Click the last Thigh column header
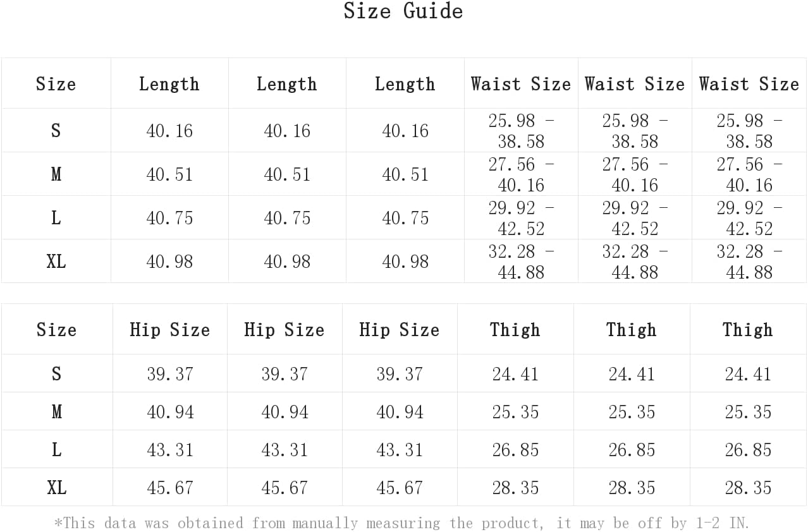 coord(748,330)
